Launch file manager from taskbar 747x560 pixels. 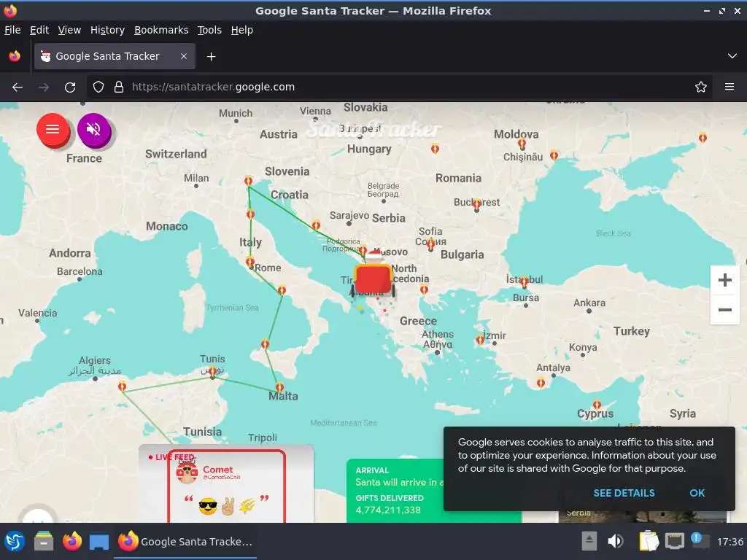(x=43, y=542)
